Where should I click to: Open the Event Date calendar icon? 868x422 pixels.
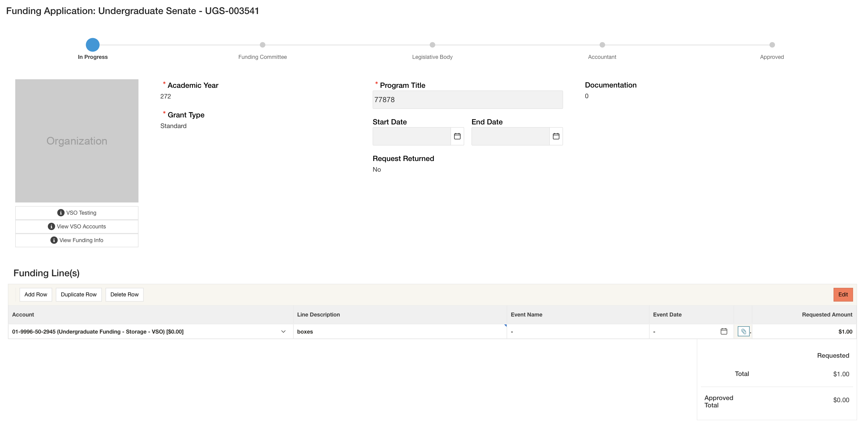click(723, 331)
